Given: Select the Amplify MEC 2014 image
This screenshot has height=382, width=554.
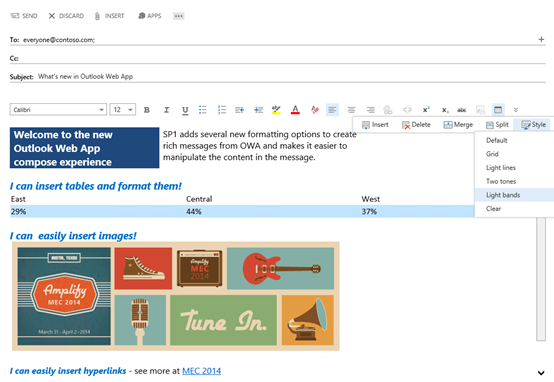Looking at the screenshot, I should 176,296.
